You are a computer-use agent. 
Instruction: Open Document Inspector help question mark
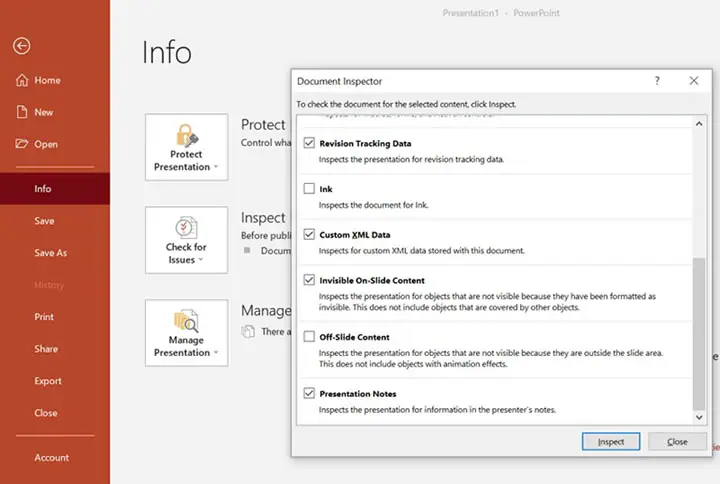[x=657, y=81]
